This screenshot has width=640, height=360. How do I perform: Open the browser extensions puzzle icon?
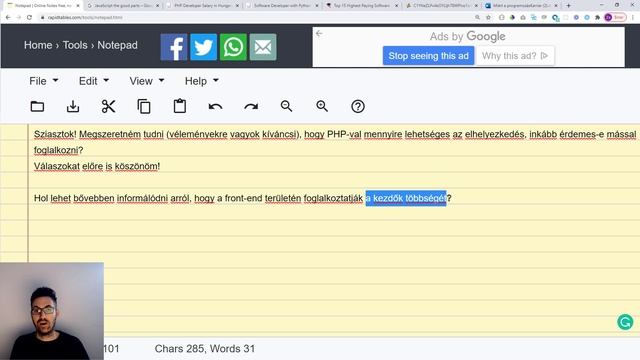click(x=598, y=18)
